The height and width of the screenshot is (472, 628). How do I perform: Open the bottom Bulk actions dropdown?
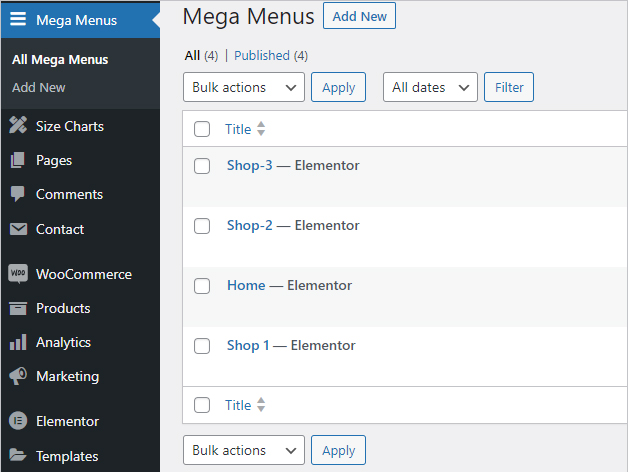[244, 450]
